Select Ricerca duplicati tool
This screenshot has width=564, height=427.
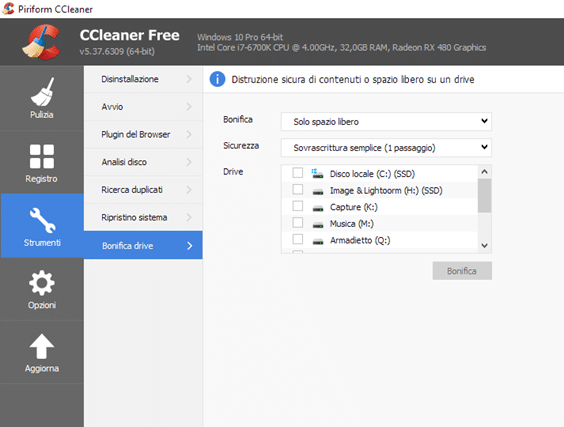coord(143,190)
